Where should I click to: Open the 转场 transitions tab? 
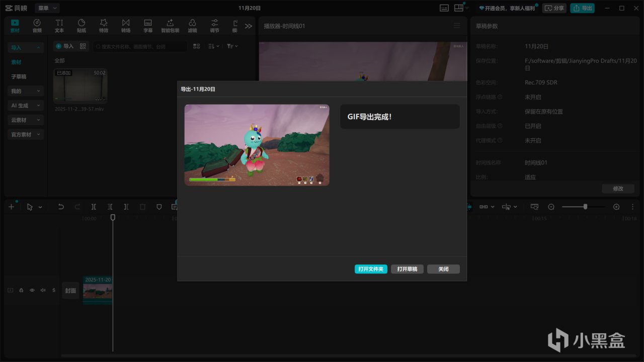(x=126, y=26)
